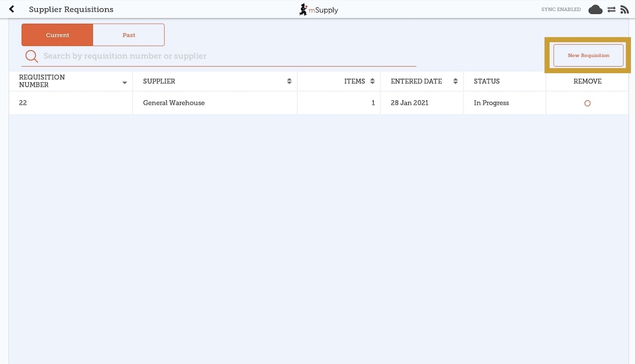Click the New Requisition button

click(588, 55)
